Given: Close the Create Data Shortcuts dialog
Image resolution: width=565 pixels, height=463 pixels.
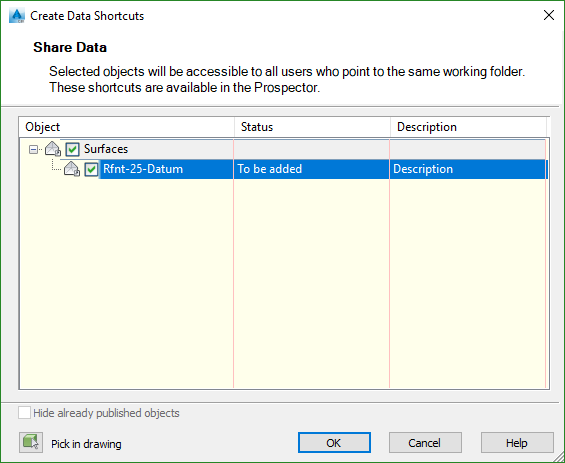Looking at the screenshot, I should 549,15.
